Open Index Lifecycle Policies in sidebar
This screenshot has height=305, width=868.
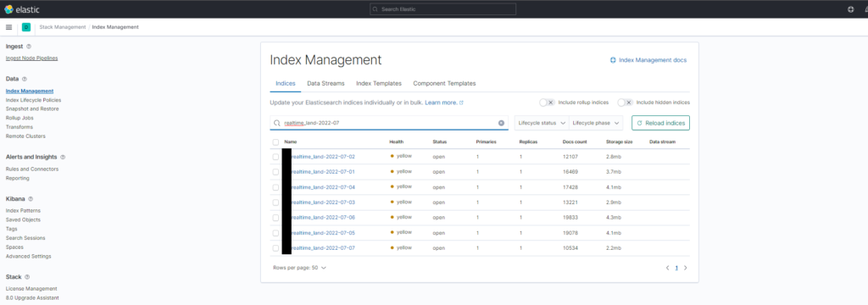click(33, 100)
